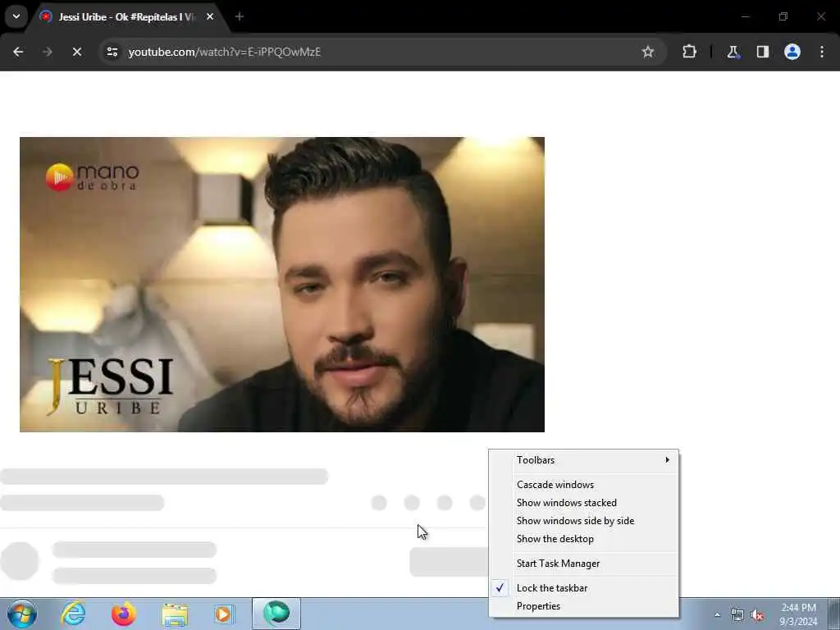This screenshot has width=840, height=630.
Task: Show hidden tray icons arrow
Action: point(717,615)
